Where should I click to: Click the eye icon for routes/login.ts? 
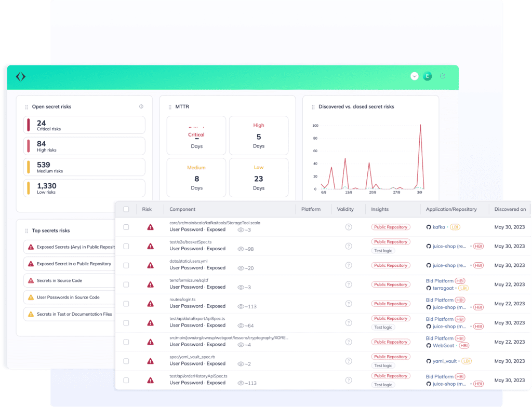(241, 306)
